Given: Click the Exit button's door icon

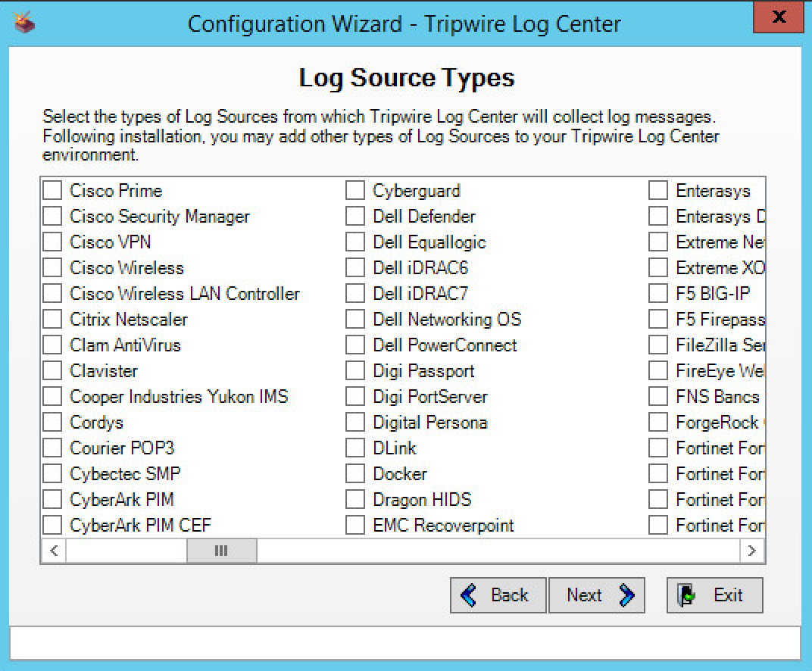Looking at the screenshot, I should [687, 595].
